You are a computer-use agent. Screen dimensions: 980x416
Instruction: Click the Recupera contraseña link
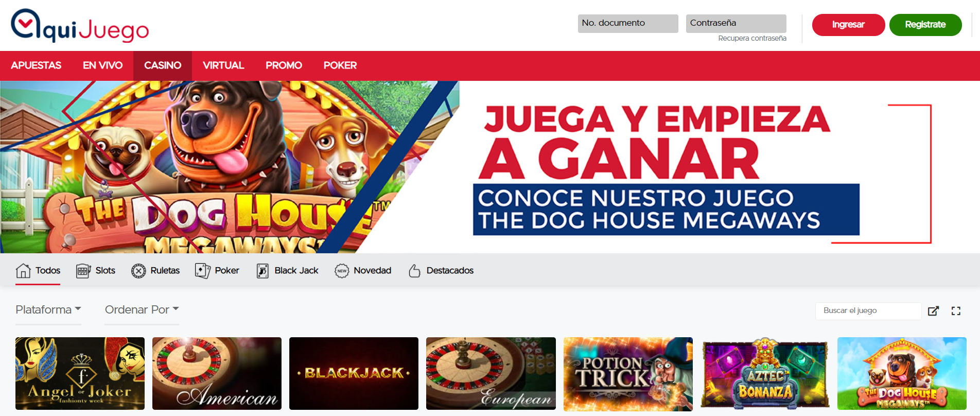point(752,39)
